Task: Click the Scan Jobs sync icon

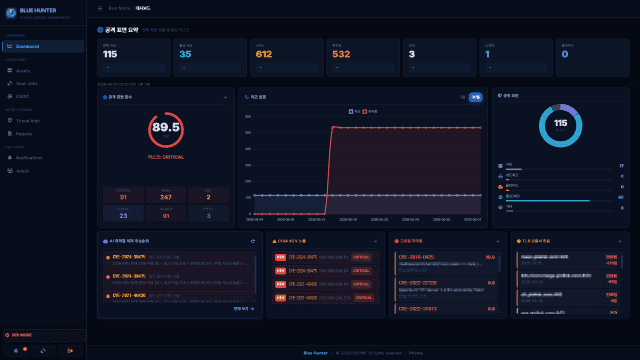Action: (9, 83)
